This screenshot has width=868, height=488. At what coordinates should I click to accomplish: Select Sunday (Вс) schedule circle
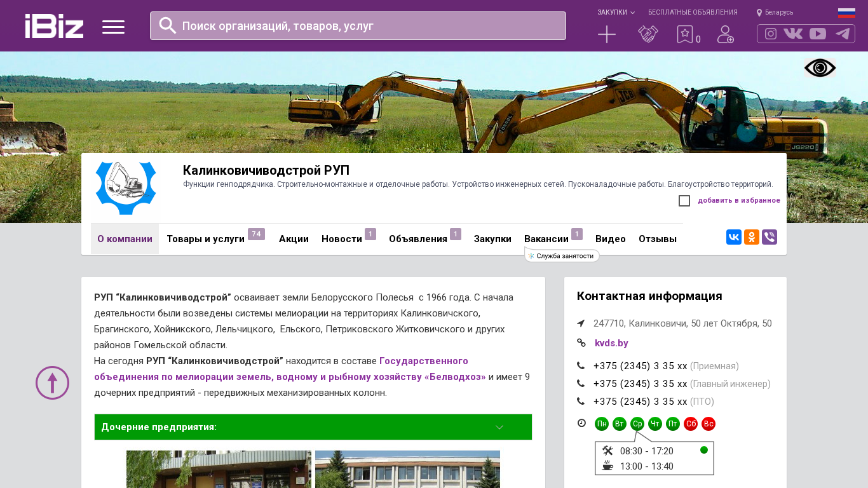[709, 424]
